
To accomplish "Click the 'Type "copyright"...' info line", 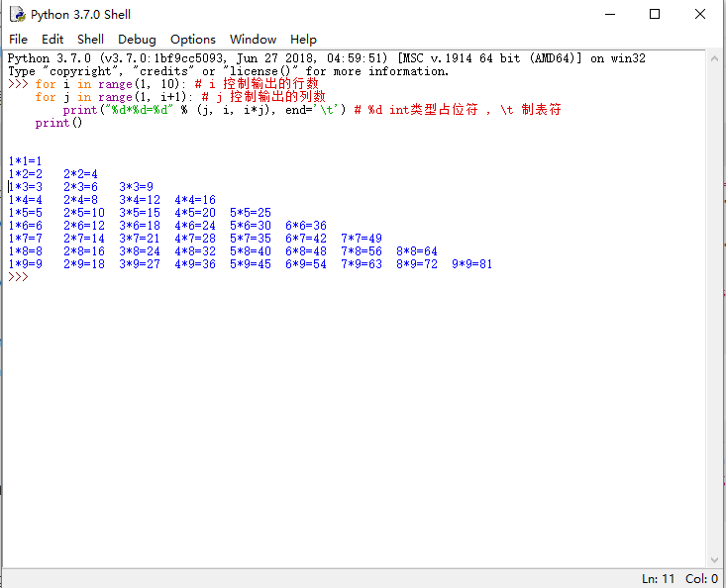I will click(x=228, y=71).
